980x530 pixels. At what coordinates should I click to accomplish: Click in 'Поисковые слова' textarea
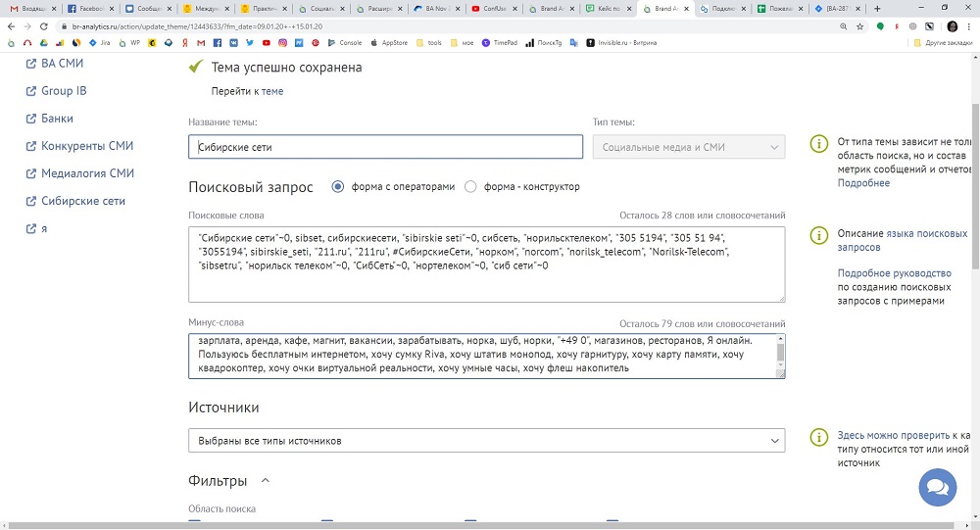[x=486, y=265]
